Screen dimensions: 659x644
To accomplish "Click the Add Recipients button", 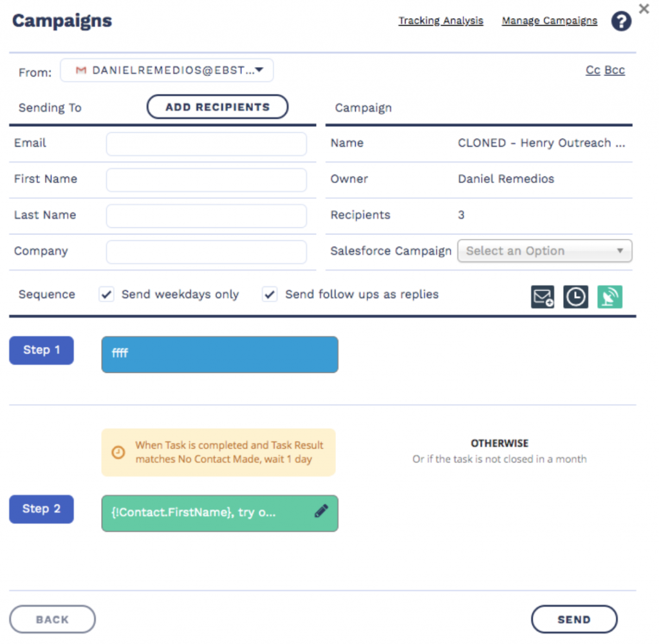I will tap(218, 107).
